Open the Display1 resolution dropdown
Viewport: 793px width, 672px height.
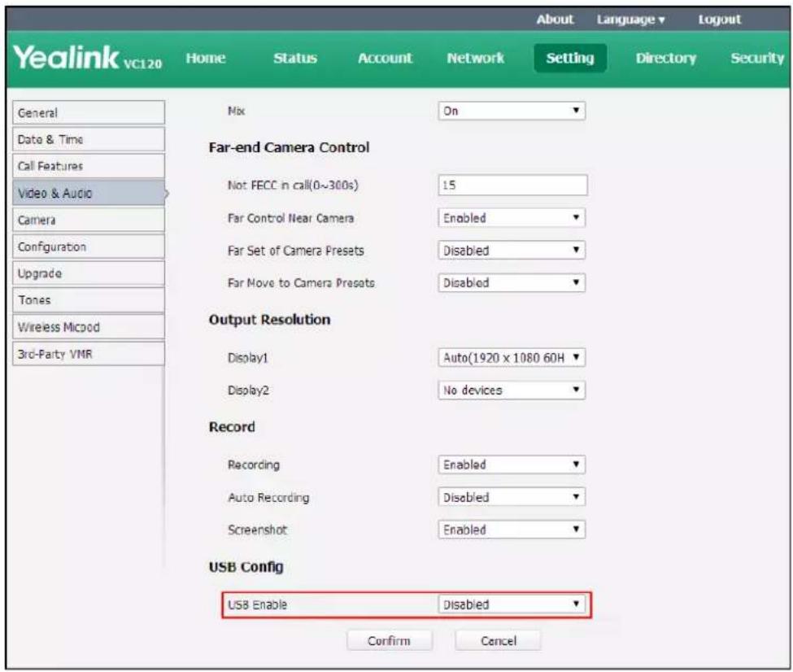(512, 358)
